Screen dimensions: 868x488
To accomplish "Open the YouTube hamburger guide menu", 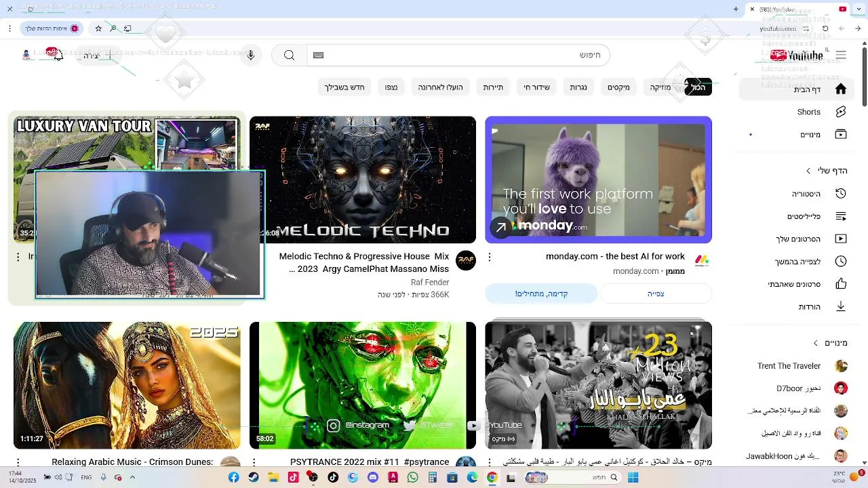I will coord(841,55).
